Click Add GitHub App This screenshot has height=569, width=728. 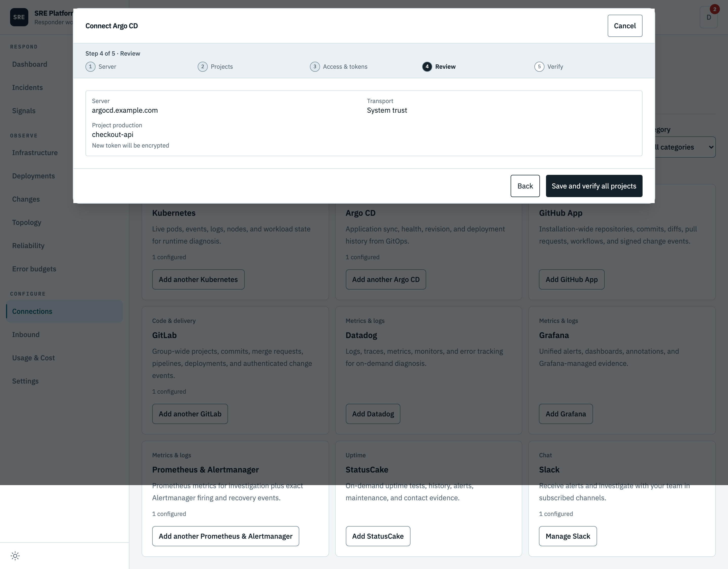tap(572, 279)
